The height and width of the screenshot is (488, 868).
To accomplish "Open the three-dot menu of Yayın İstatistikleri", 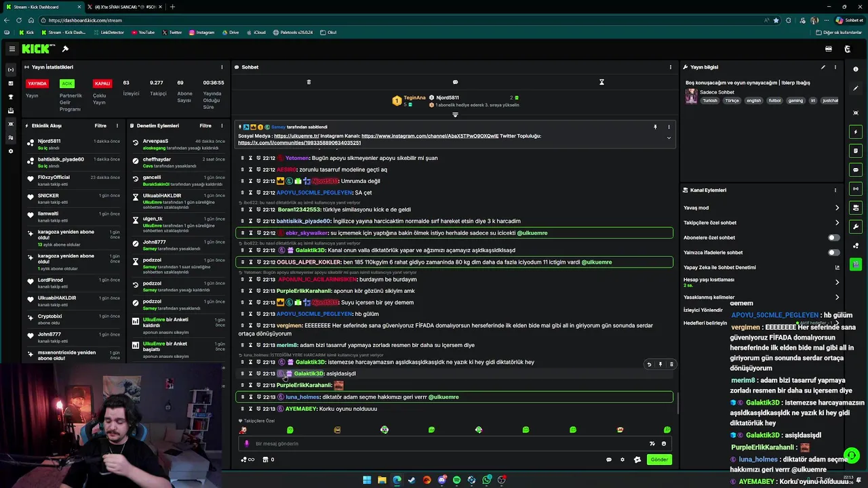I will click(222, 67).
